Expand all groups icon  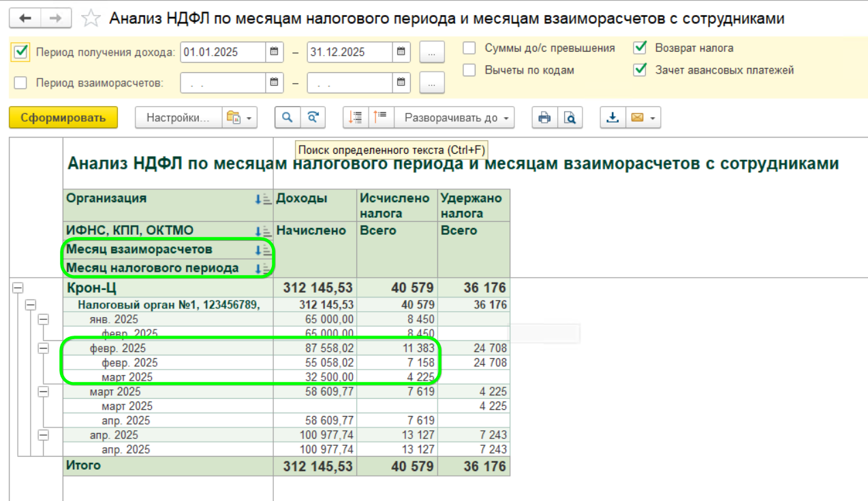tap(381, 118)
